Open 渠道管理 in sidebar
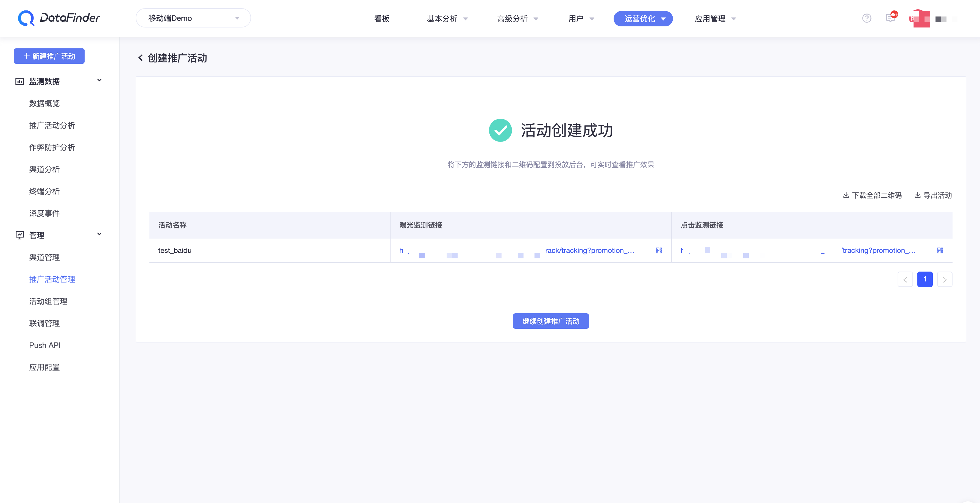This screenshot has width=980, height=503. [44, 257]
